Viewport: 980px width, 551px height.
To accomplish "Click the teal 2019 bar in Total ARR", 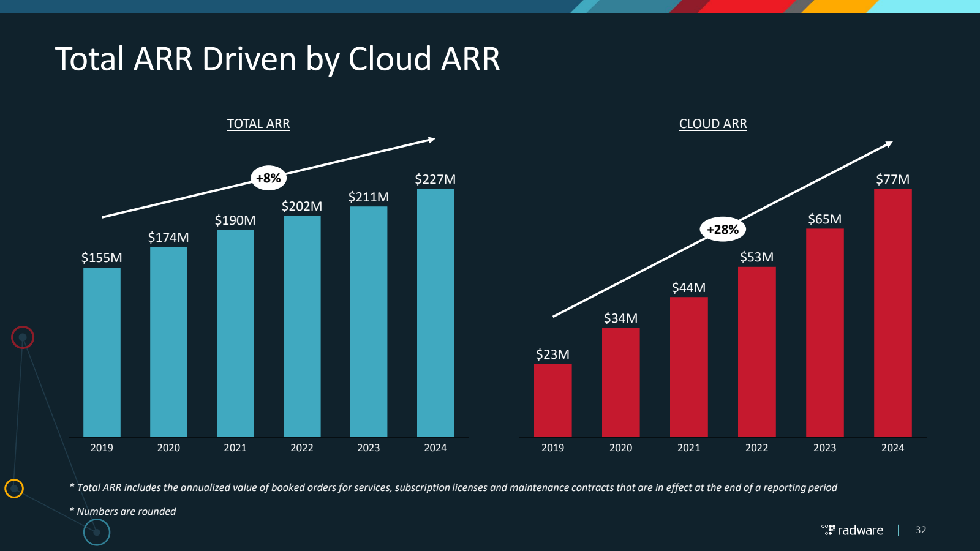I will pyautogui.click(x=102, y=352).
